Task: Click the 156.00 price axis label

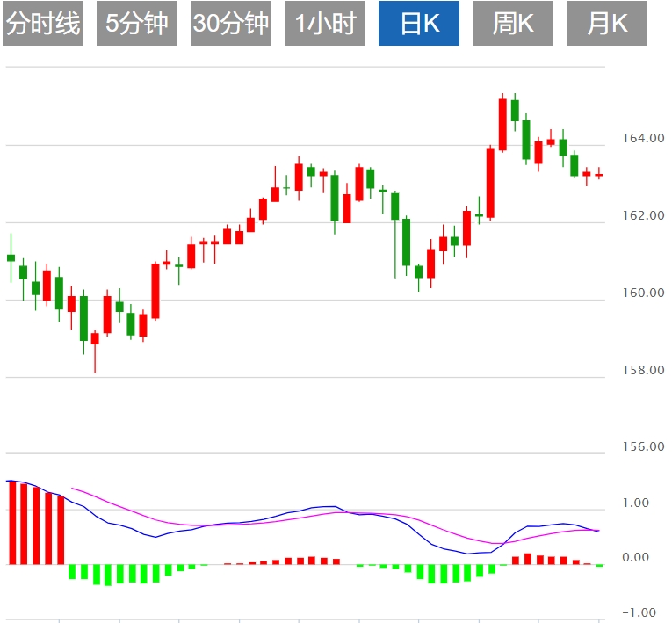Action: tap(643, 446)
